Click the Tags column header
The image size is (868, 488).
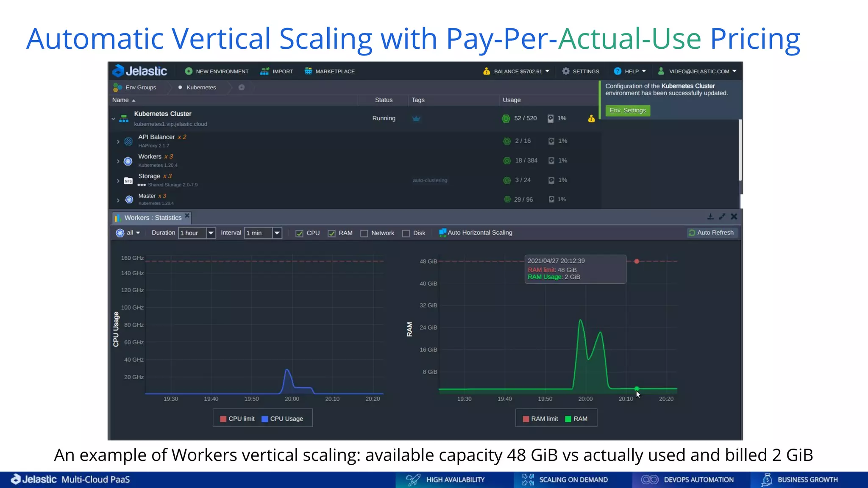click(418, 100)
